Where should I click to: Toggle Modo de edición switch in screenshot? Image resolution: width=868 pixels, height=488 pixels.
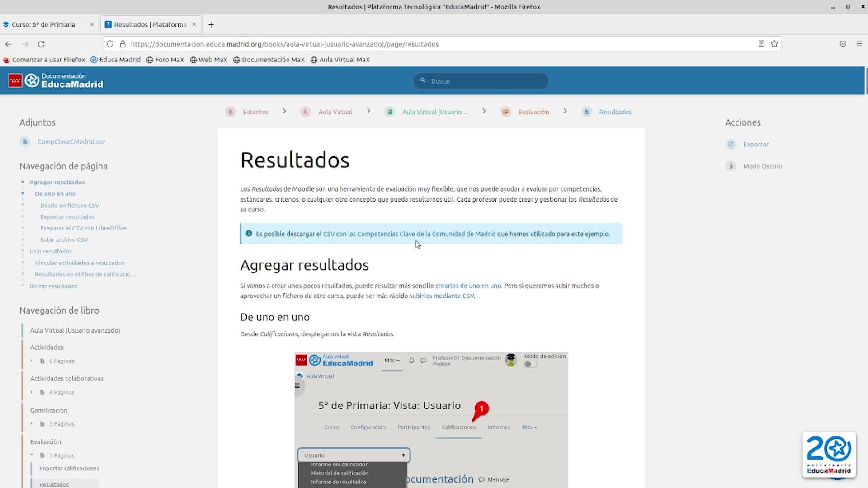click(530, 365)
